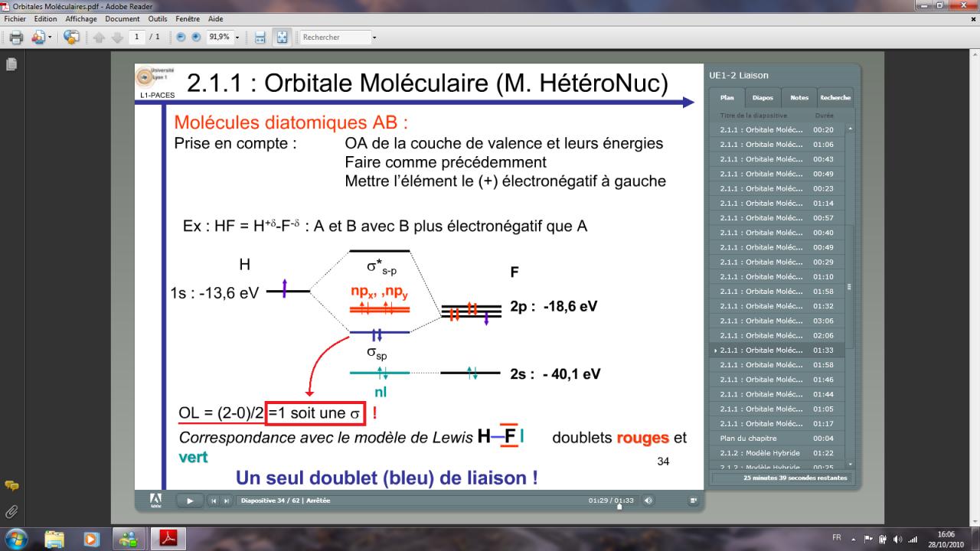980x551 pixels.
Task: Select the current slide entry lasting 01:33
Action: 776,350
